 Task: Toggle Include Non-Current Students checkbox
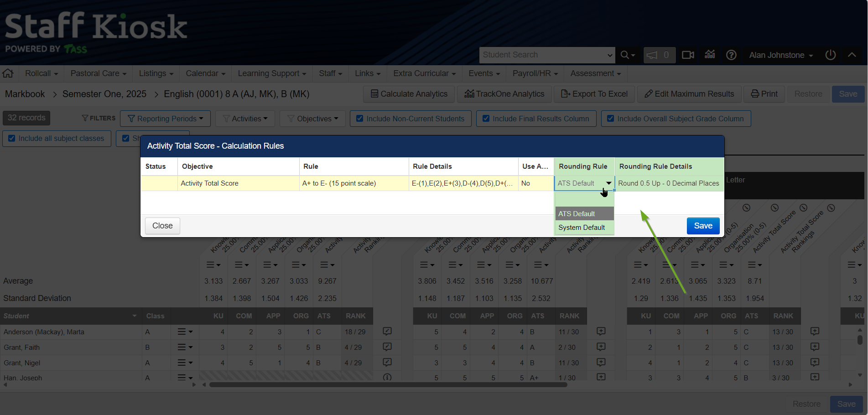(360, 119)
